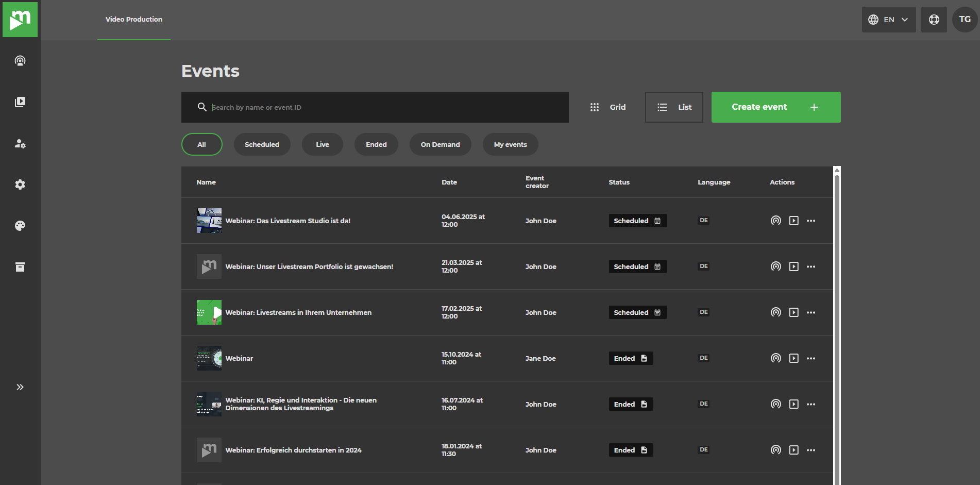Open more actions for KI, Regie und Interaktion
The image size is (980, 485).
811,404
